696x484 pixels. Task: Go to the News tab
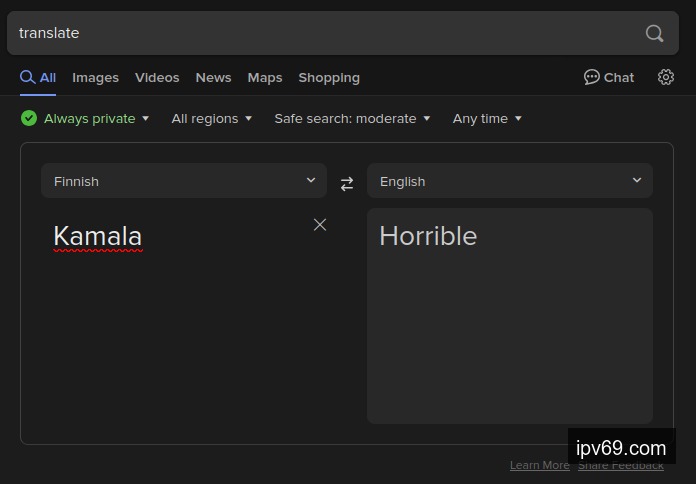coord(213,77)
